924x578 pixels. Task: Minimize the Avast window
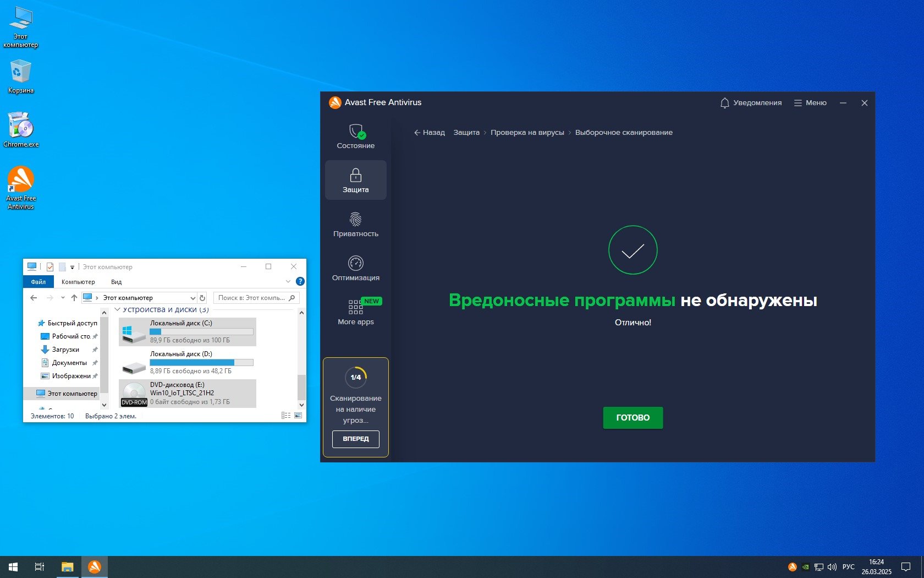pos(843,103)
